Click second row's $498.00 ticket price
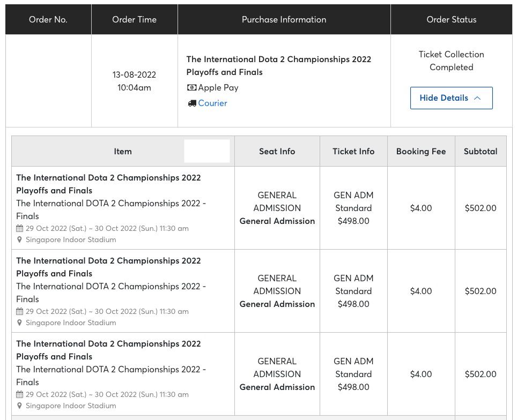517x420 pixels. 353,304
